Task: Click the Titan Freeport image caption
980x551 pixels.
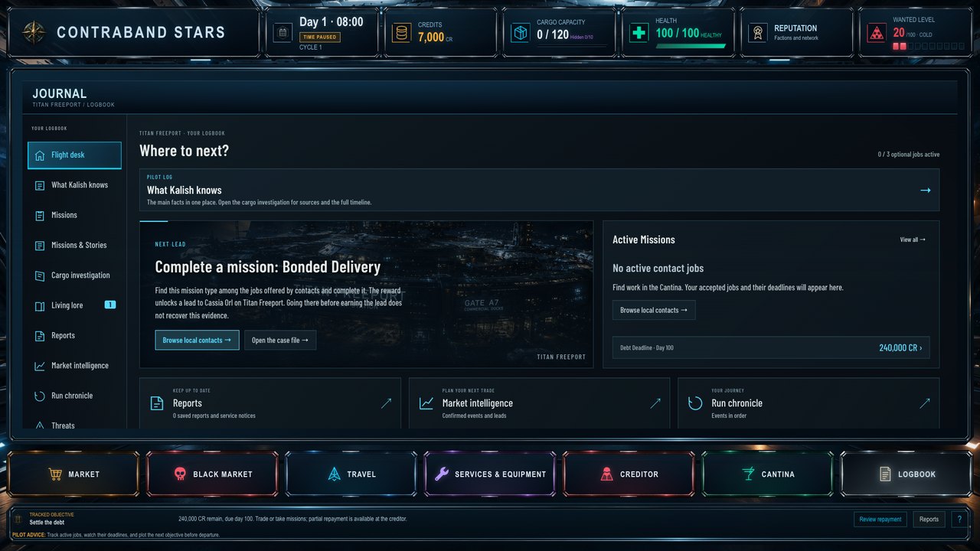Action: pos(561,357)
